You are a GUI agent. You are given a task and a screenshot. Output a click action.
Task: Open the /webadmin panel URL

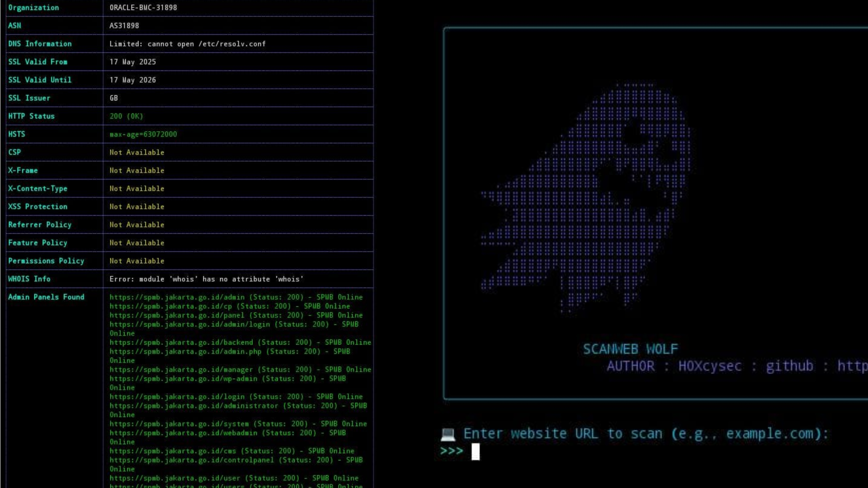coord(183,433)
